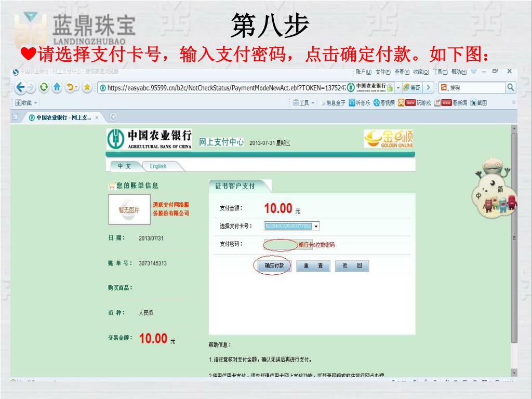Click the search magnifier icon

pyautogui.click(x=510, y=87)
